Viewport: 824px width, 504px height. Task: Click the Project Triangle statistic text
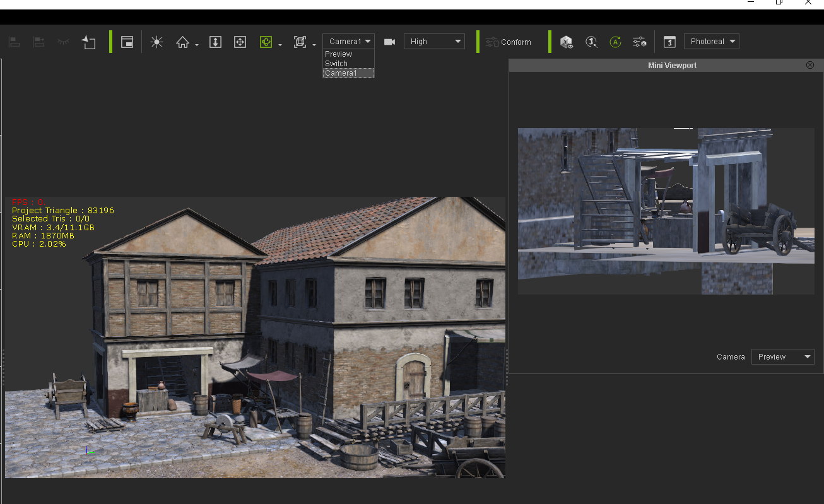[63, 211]
